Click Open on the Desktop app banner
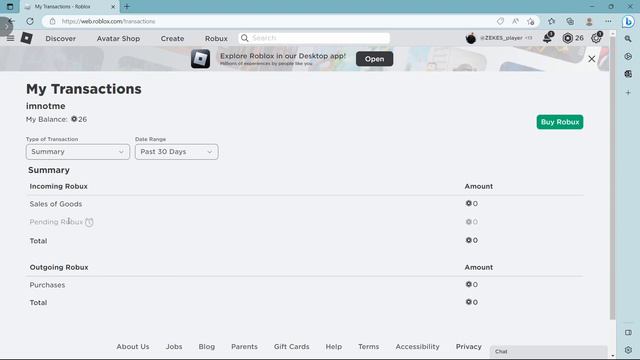 (374, 59)
